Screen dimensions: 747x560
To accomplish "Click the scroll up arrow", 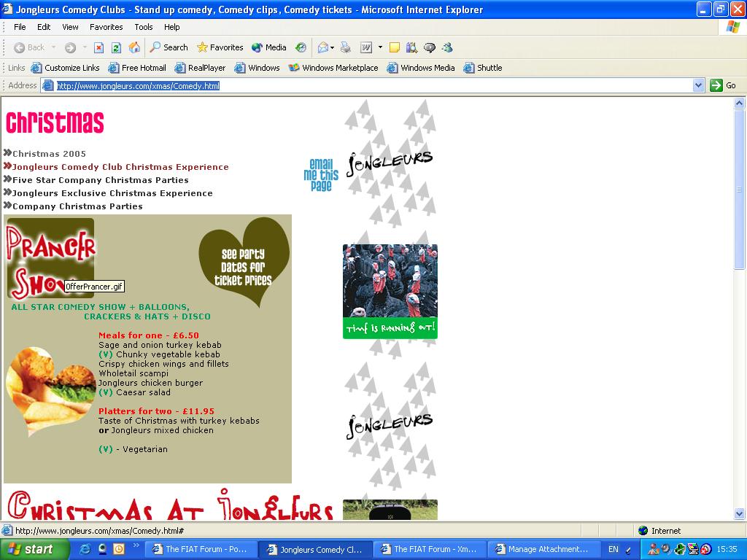I will 740,103.
